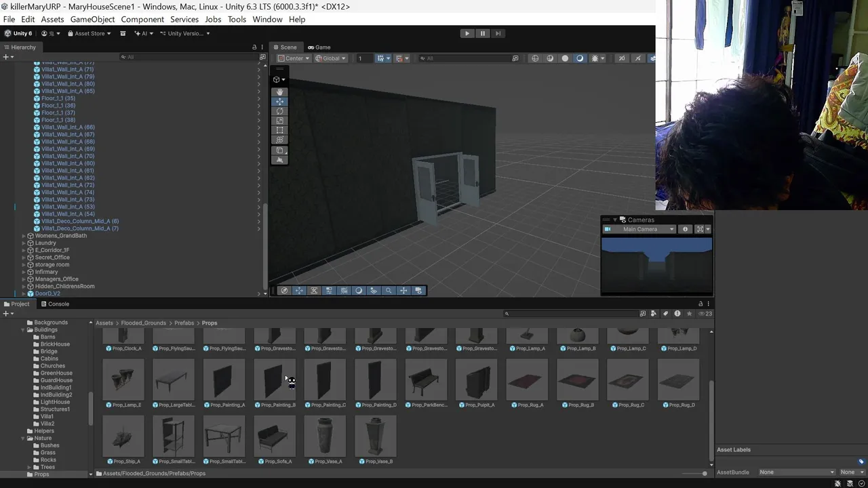Viewport: 868px width, 488px height.
Task: Click Prefabs in the breadcrumb path
Action: (184, 323)
